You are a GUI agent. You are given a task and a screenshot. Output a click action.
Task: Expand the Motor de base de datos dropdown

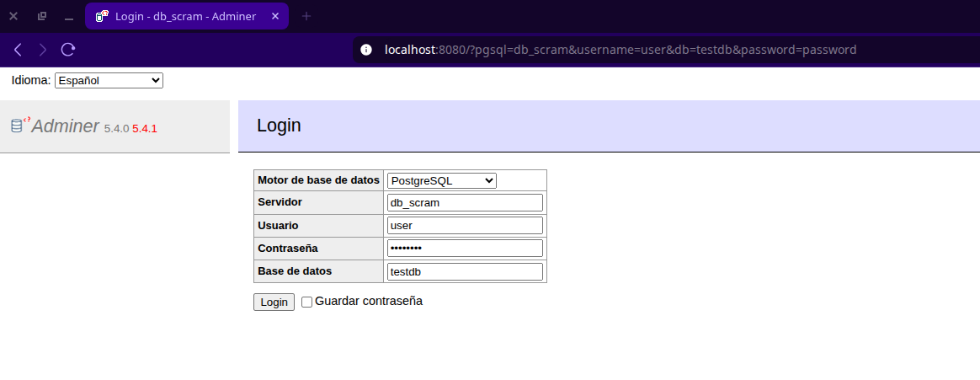[441, 180]
